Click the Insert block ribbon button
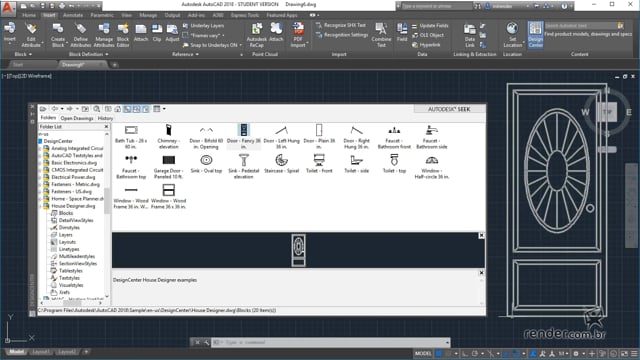This screenshot has height=360, width=640. pos(9,32)
